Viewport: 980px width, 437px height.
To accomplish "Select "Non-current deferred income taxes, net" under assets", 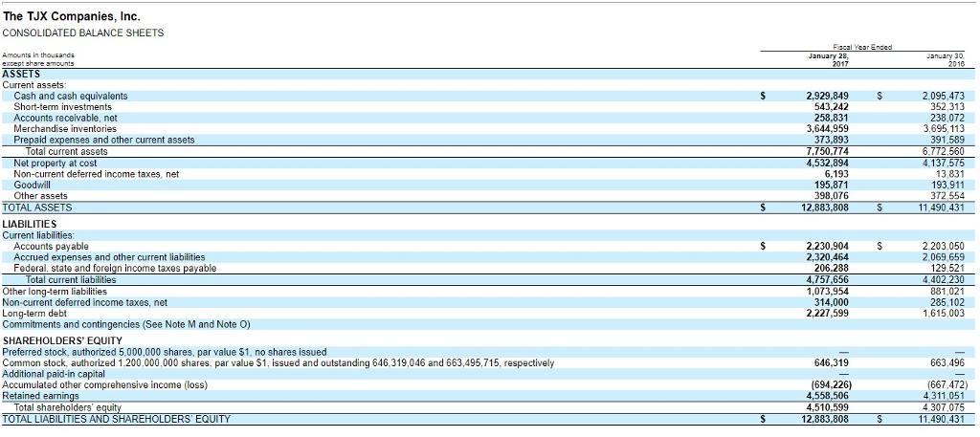I will [97, 174].
